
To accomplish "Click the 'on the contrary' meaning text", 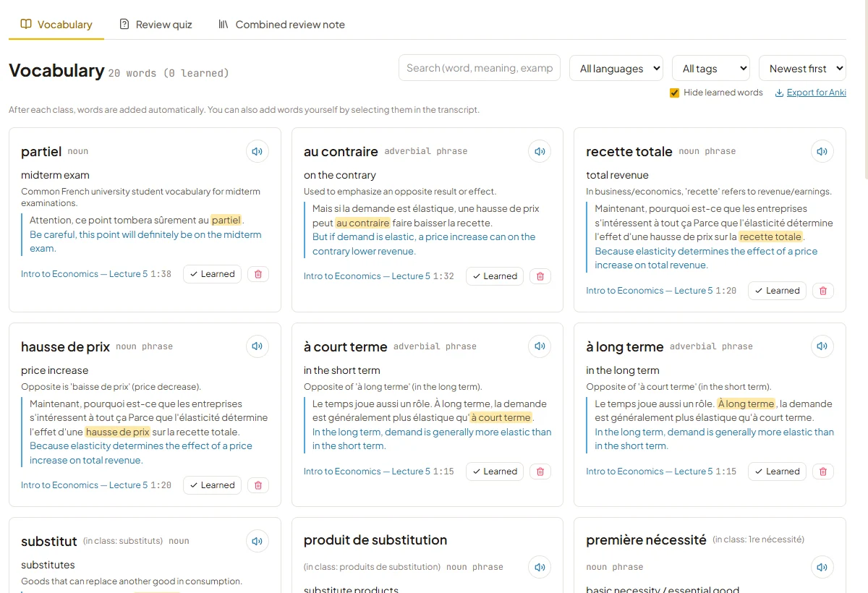I will [340, 175].
